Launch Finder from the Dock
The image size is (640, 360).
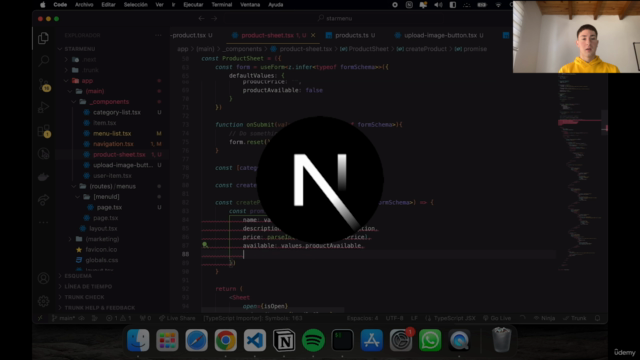(x=138, y=340)
